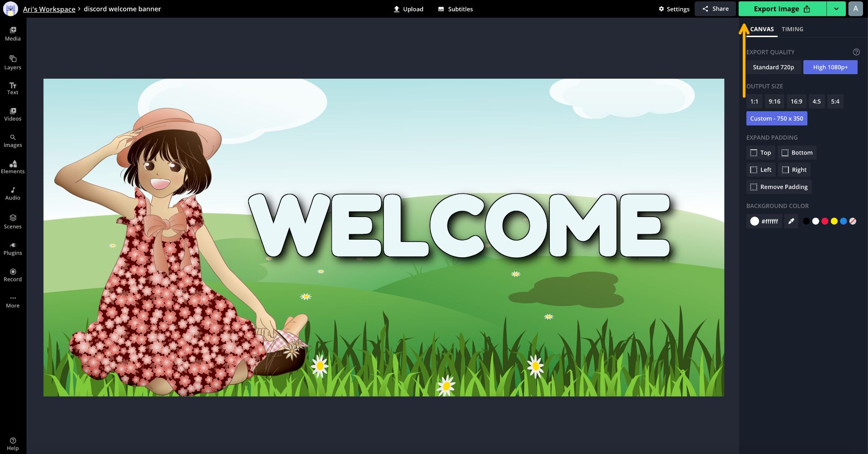Open the Layers panel
Viewport: 868px width, 454px height.
[13, 62]
